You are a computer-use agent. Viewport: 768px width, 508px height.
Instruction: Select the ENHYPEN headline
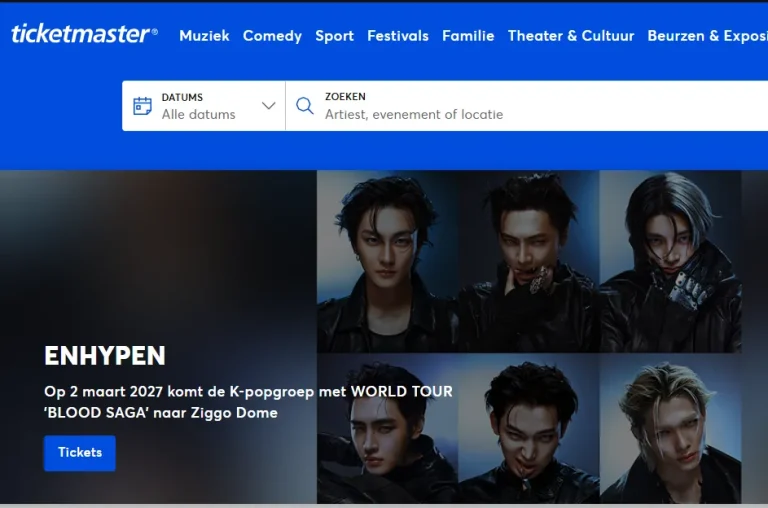tap(105, 356)
